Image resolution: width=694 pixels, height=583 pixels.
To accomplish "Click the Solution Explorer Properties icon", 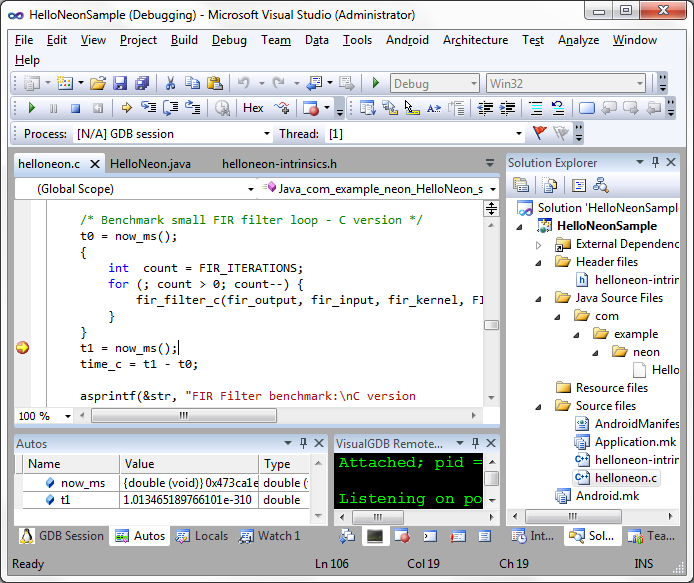I will [x=521, y=184].
